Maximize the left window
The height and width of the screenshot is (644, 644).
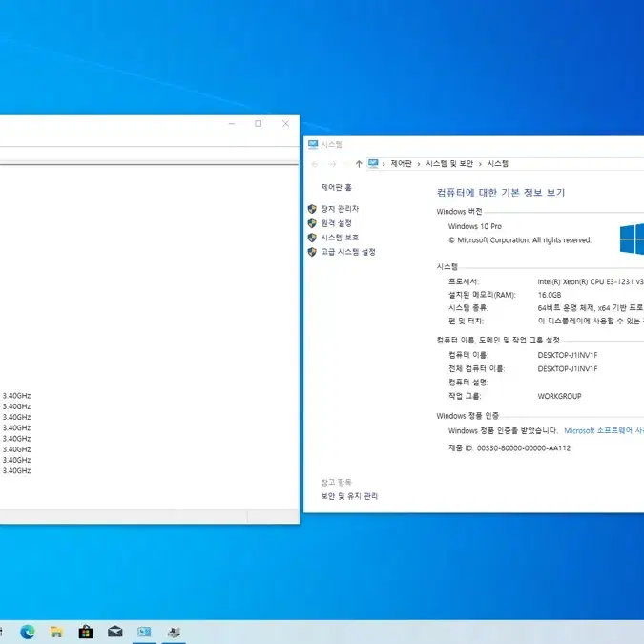point(258,124)
